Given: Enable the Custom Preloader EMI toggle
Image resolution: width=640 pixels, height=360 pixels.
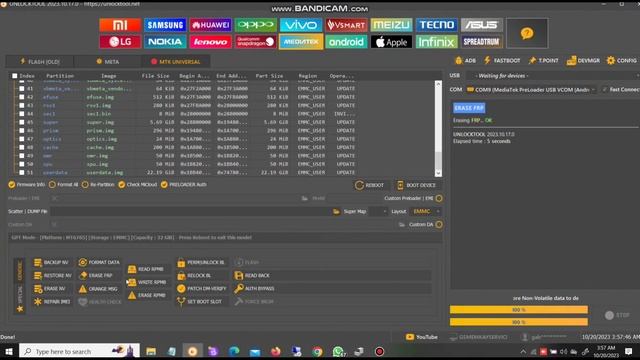Looking at the screenshot, I should click(439, 198).
